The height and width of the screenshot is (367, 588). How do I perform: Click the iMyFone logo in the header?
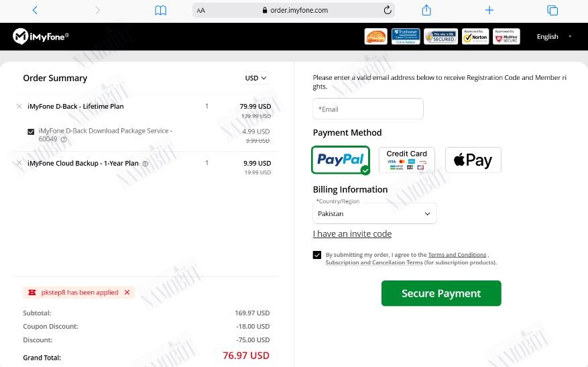[x=41, y=36]
